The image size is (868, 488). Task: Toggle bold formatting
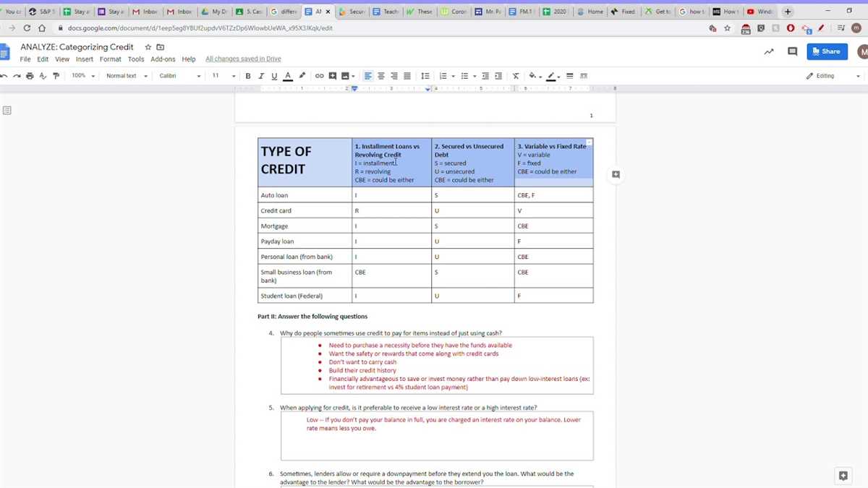coord(248,76)
